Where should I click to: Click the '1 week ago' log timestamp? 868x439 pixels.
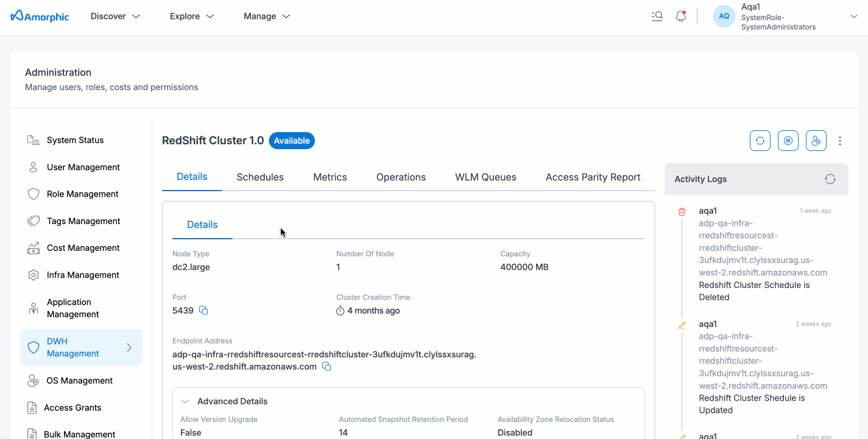pos(815,211)
